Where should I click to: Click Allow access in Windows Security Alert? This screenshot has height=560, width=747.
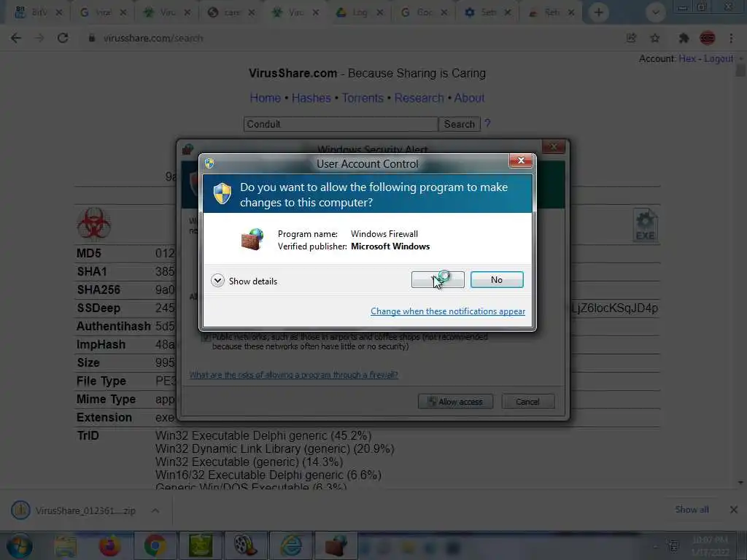455,402
